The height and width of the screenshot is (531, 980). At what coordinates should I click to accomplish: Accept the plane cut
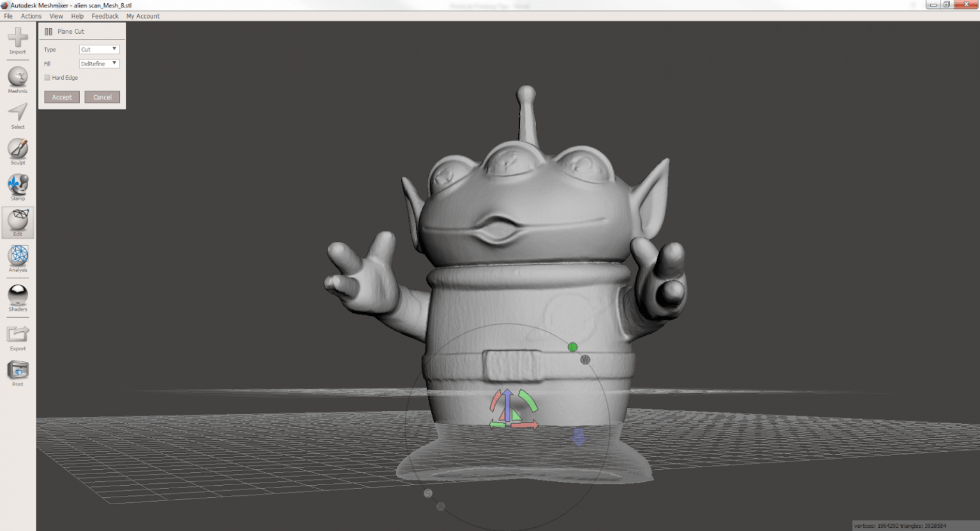(x=62, y=97)
